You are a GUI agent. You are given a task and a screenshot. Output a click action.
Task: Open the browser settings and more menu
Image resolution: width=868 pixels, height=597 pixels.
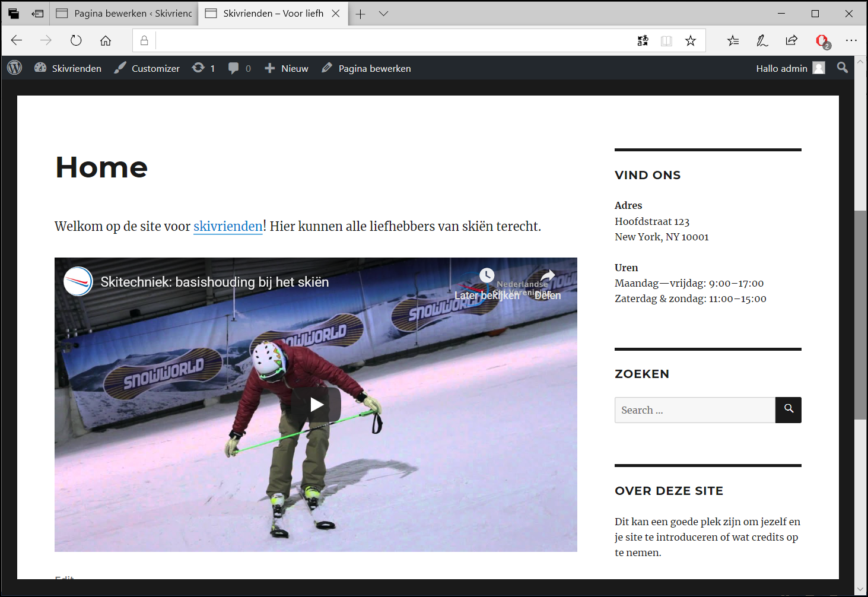coord(851,40)
